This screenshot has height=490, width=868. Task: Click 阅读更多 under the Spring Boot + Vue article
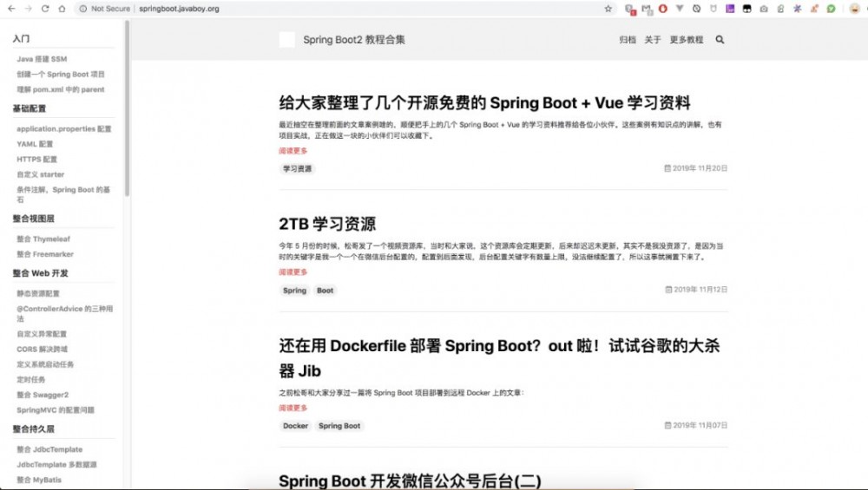click(293, 150)
